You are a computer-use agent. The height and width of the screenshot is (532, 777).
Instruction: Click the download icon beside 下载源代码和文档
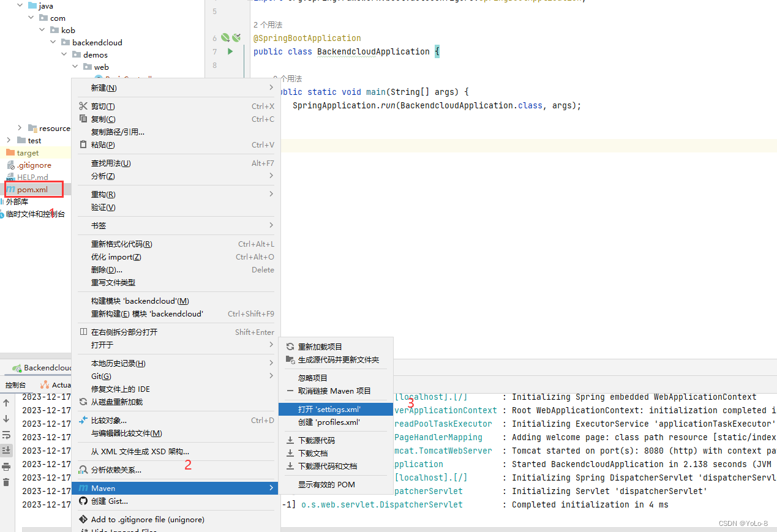coord(290,466)
